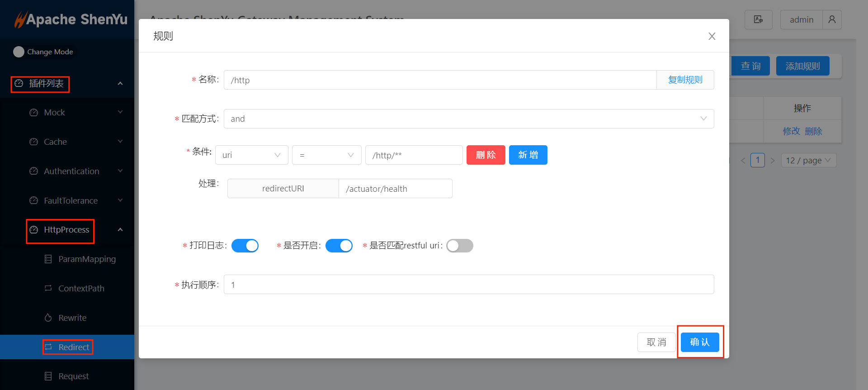Open the '=' operator dropdown
The width and height of the screenshot is (868, 390).
326,155
